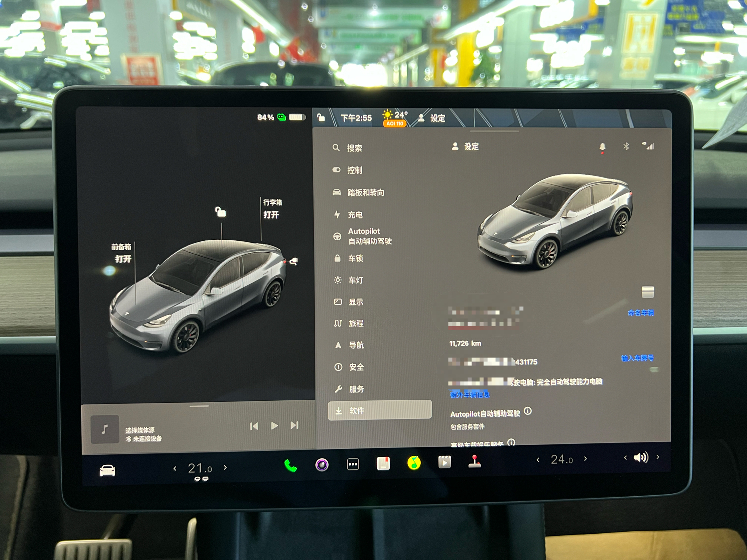Open the 设定 driver profile in the top bar
747x560 pixels.
432,118
